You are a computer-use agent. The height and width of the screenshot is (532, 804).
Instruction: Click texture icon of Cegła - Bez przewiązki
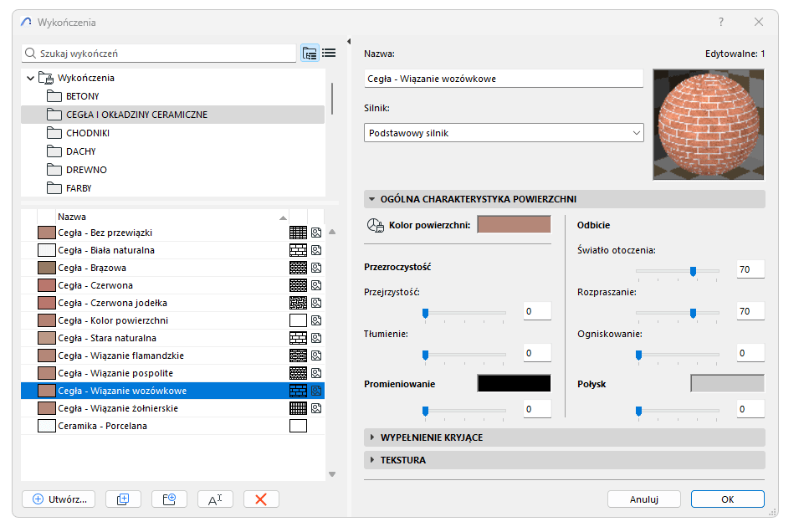pyautogui.click(x=316, y=233)
